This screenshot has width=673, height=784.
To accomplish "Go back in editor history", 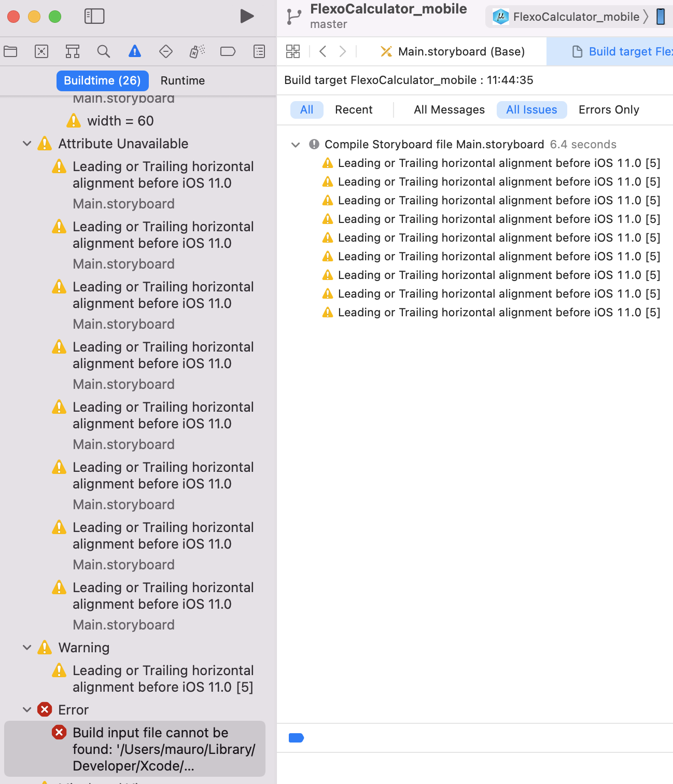I will coord(323,51).
